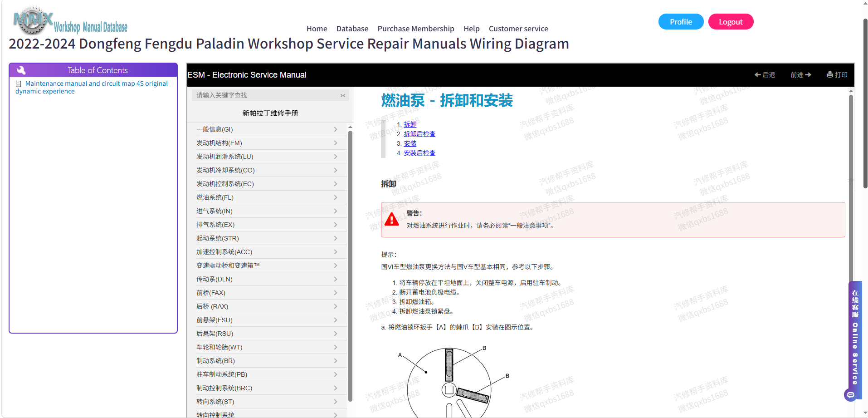Click the document icon beside Maintenance manual entry
The height and width of the screenshot is (418, 868).
click(19, 84)
